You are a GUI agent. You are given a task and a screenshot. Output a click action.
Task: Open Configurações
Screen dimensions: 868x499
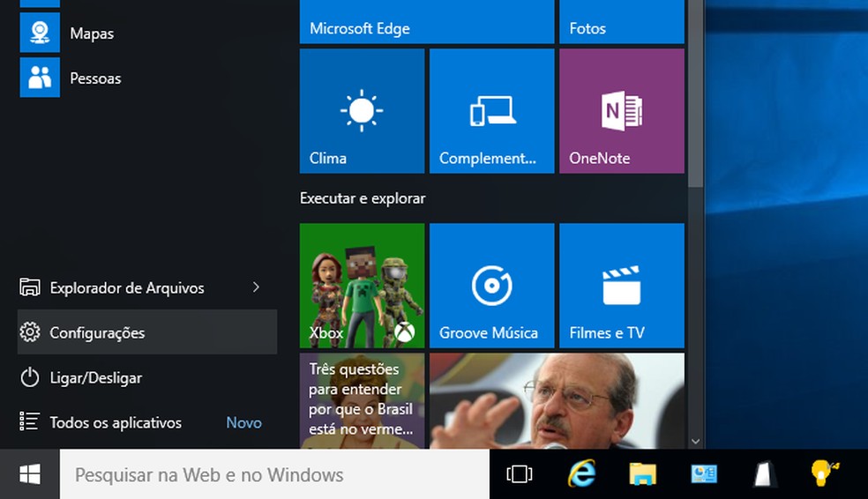[147, 331]
